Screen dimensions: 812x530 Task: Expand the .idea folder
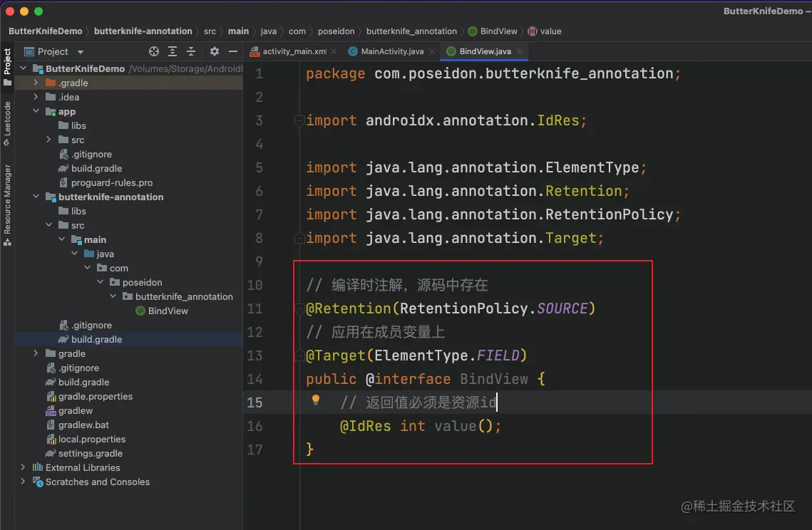click(x=36, y=97)
